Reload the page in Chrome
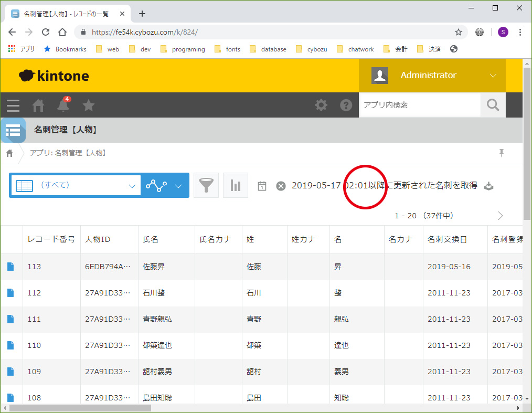The image size is (532, 413). 46,32
